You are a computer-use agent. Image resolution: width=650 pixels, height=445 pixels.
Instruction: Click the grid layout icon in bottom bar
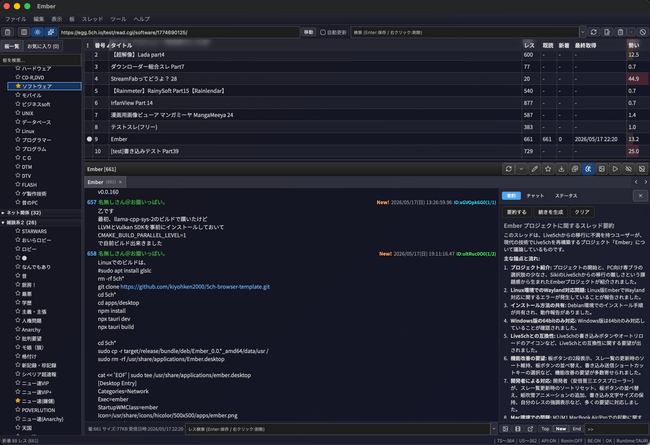click(x=505, y=429)
